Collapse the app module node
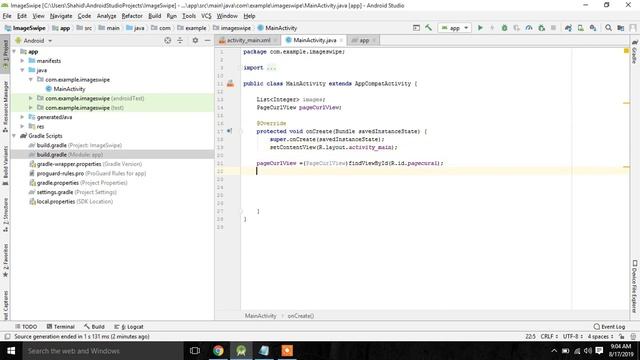The image size is (640, 360). coord(15,51)
